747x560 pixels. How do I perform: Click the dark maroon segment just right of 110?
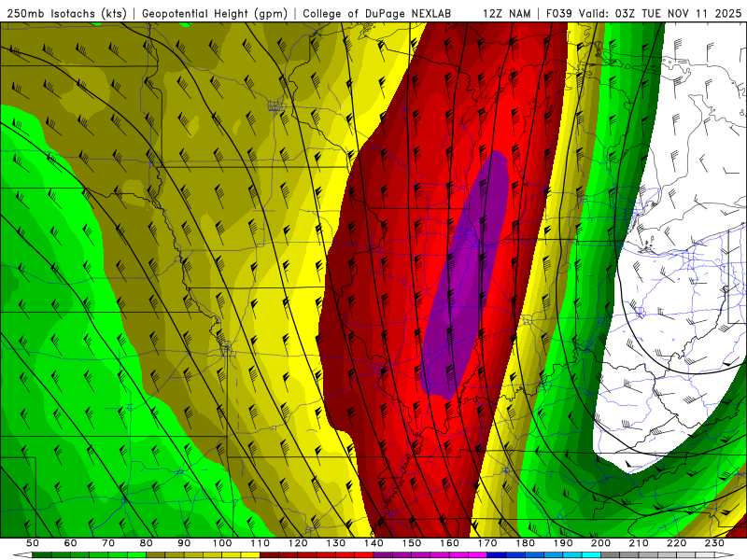pos(269,555)
